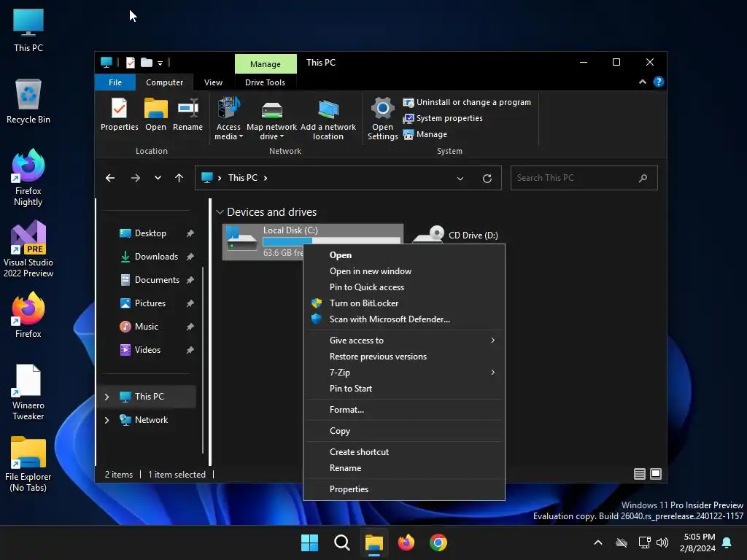
Task: Expand the address bar history dropdown
Action: tap(460, 179)
